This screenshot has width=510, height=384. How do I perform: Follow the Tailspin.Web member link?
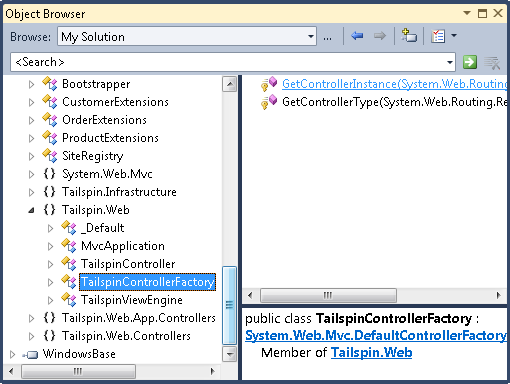(x=371, y=353)
